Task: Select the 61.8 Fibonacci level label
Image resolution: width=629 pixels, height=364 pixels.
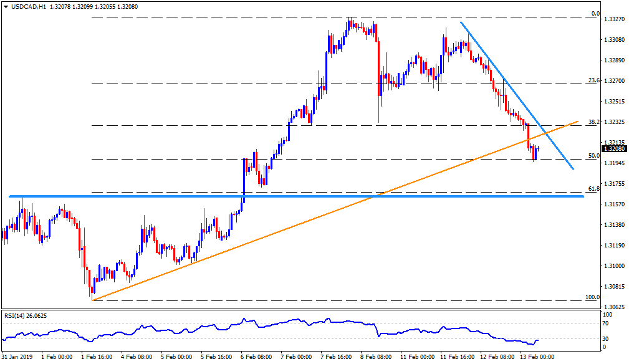Action: 593,189
